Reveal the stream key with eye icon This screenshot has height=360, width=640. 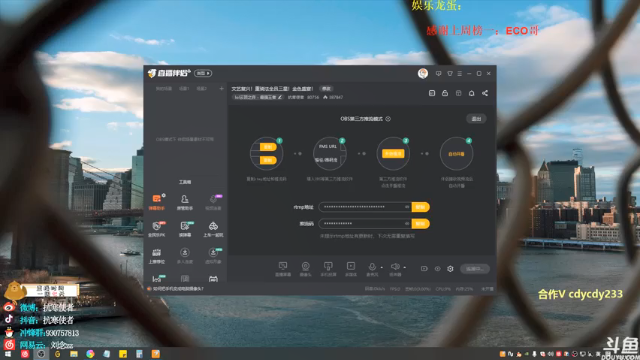pyautogui.click(x=407, y=223)
